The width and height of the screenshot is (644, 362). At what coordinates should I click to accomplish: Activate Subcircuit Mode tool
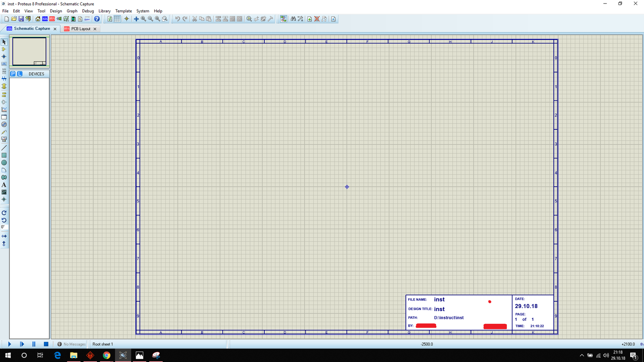[x=4, y=86]
